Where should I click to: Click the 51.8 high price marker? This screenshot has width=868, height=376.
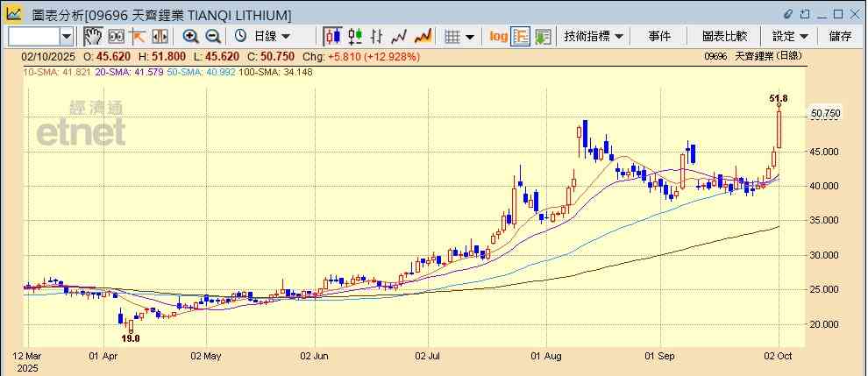click(778, 99)
